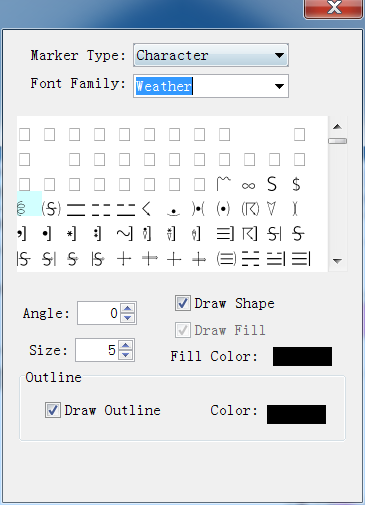This screenshot has width=365, height=505.
Task: Select the dollar sign glyph
Action: tap(296, 184)
